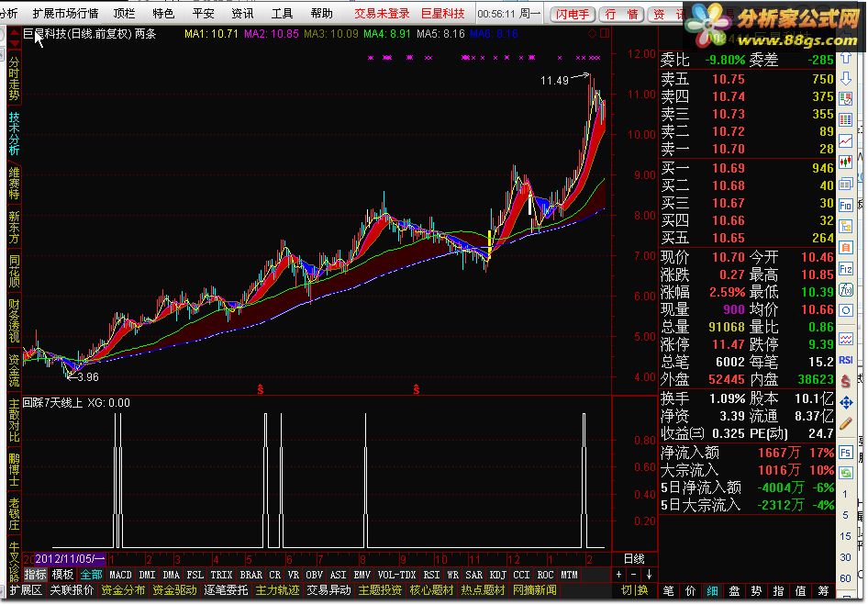Click the F12 icon in the right toolbar

(x=845, y=269)
